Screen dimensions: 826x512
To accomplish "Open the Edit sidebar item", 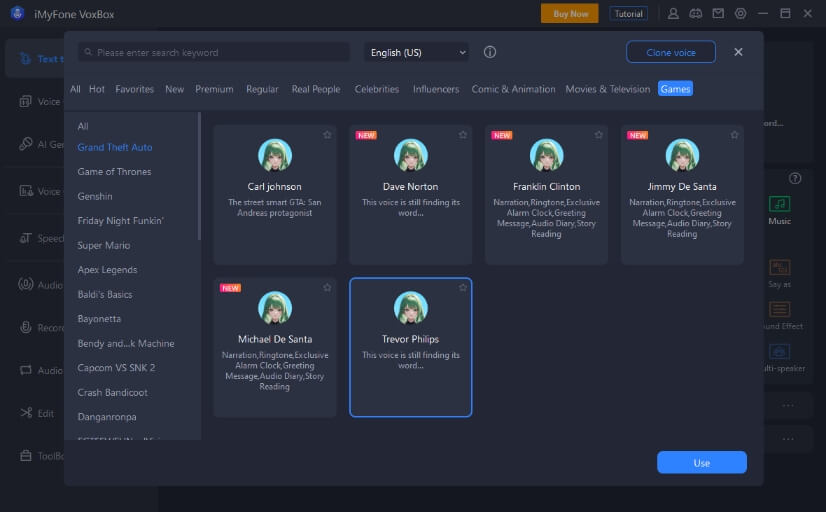I will [36, 413].
